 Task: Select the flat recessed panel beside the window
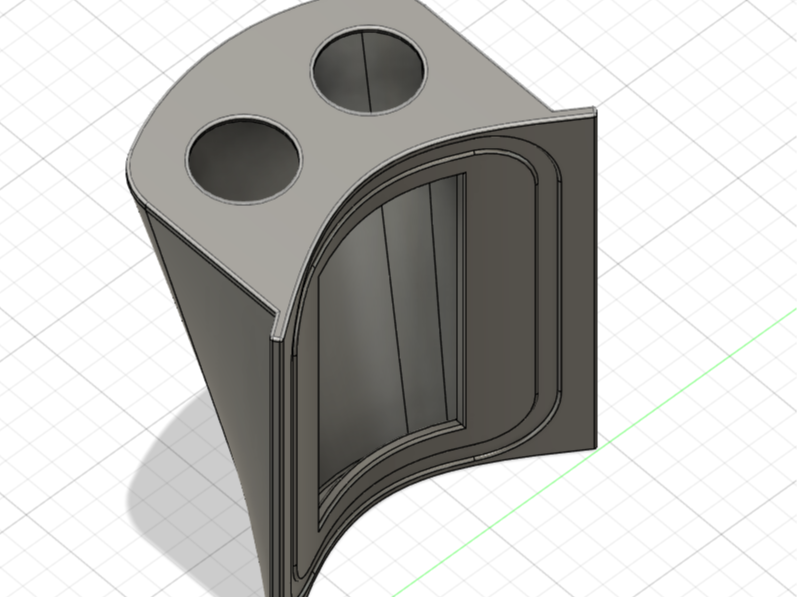(x=501, y=300)
